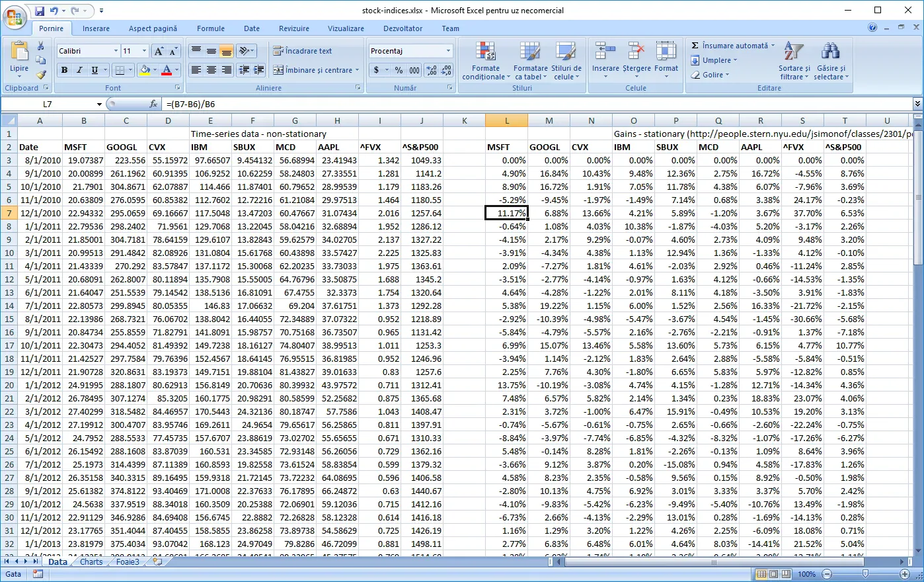924x582 pixels.
Task: Expand the formula bar
Action: click(x=917, y=104)
